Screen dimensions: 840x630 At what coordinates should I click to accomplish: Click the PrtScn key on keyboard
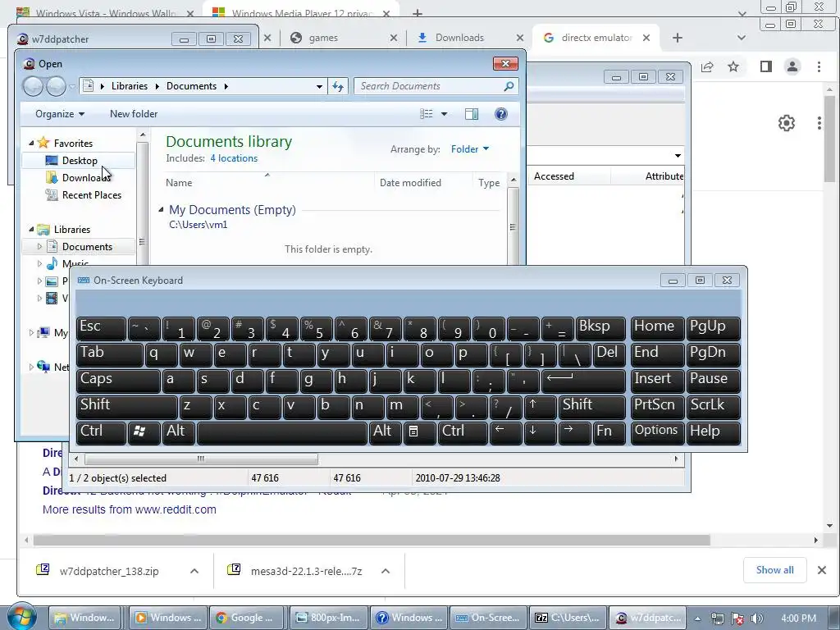tap(657, 407)
